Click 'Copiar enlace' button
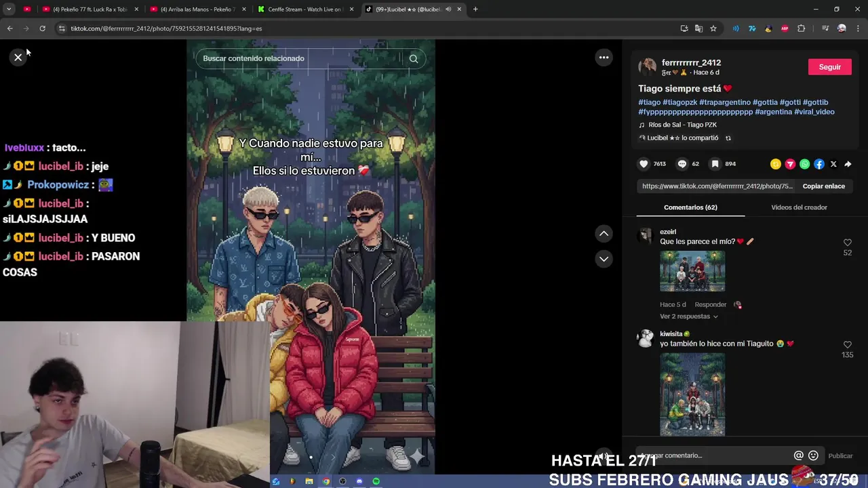Screen dimensions: 868x488 (823, 186)
